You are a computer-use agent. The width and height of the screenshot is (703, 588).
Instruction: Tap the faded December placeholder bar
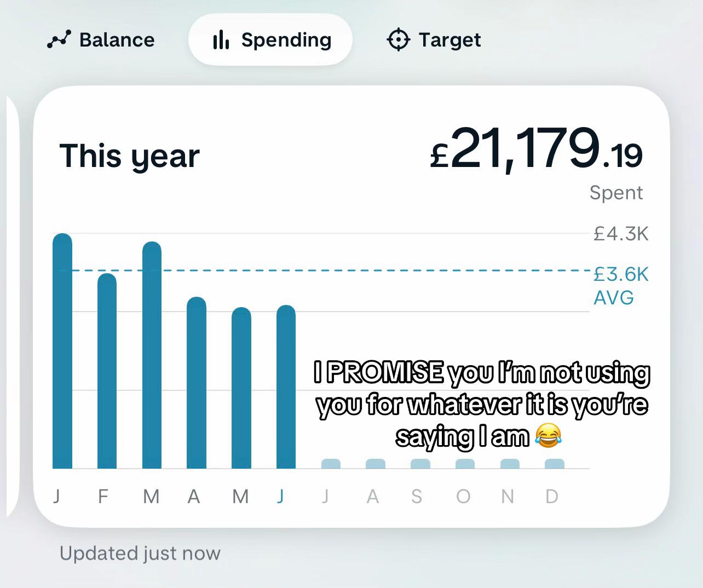[555, 464]
